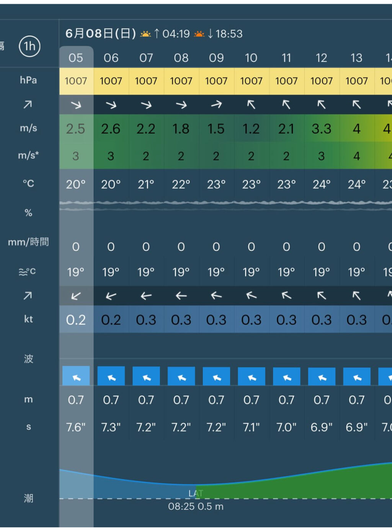Image resolution: width=392 pixels, height=532 pixels.
Task: Click the wave direction icon under hour 13
Action: point(356,376)
